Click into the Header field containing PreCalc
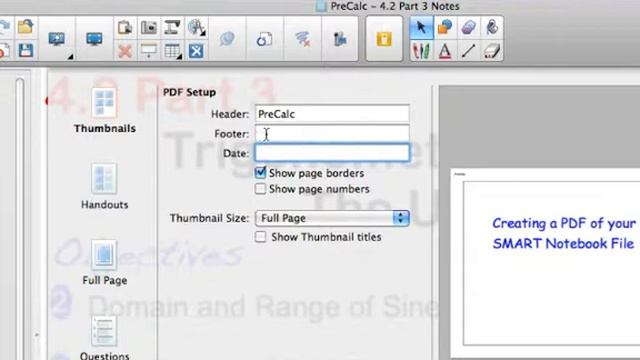 (332, 114)
